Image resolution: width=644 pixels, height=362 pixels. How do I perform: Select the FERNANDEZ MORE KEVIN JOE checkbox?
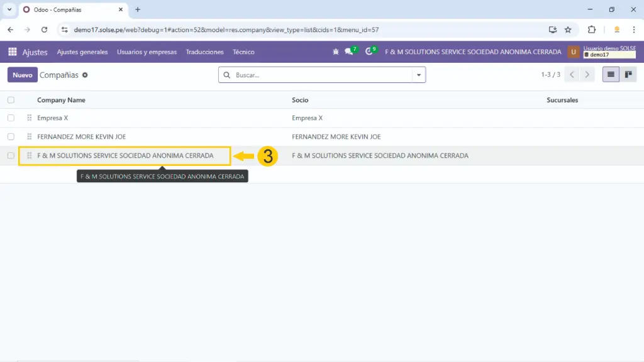[x=11, y=136]
